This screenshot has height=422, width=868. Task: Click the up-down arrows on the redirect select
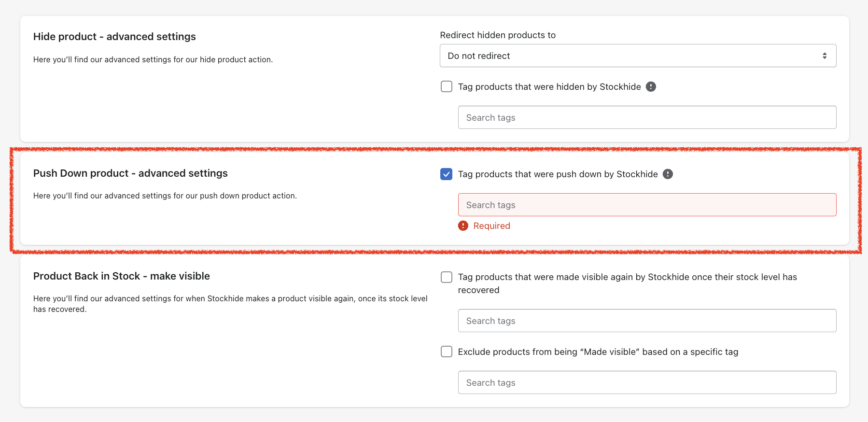[x=825, y=56]
